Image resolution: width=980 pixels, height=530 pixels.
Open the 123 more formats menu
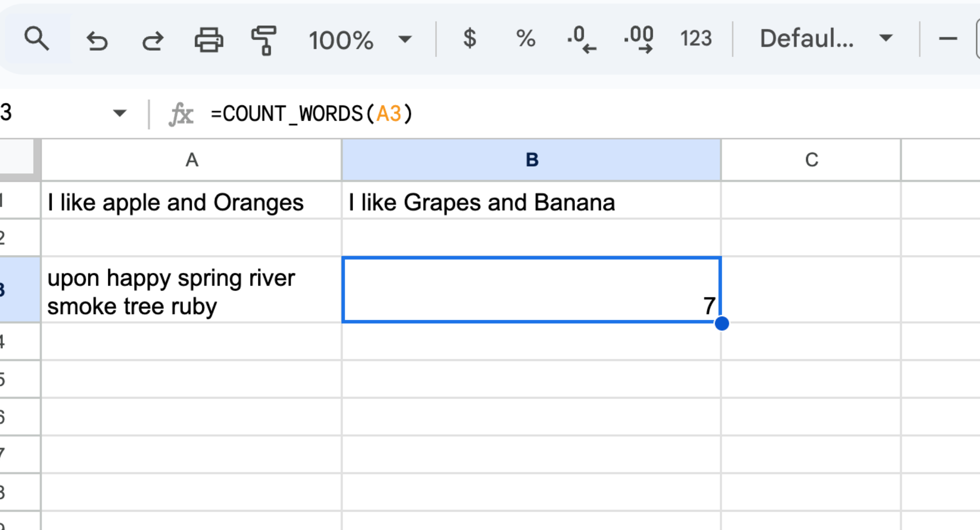click(x=696, y=39)
